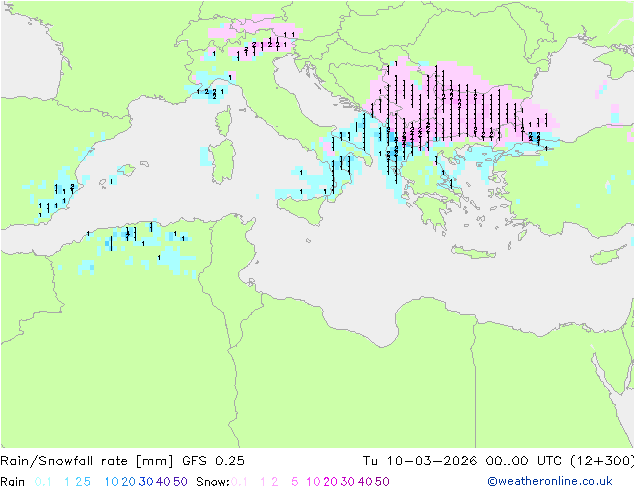Click the "00..00 UTC" time text
The height and width of the screenshot is (490, 634).
[x=524, y=461]
